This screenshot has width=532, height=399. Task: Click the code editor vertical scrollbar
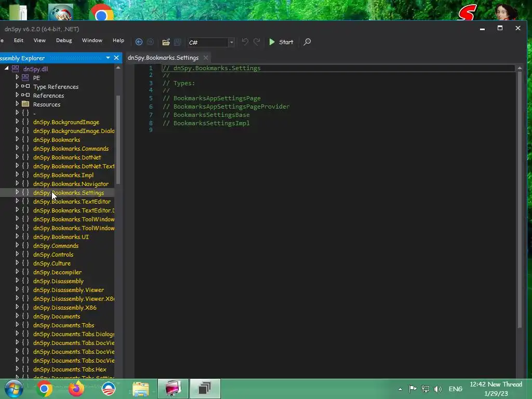pyautogui.click(x=520, y=199)
